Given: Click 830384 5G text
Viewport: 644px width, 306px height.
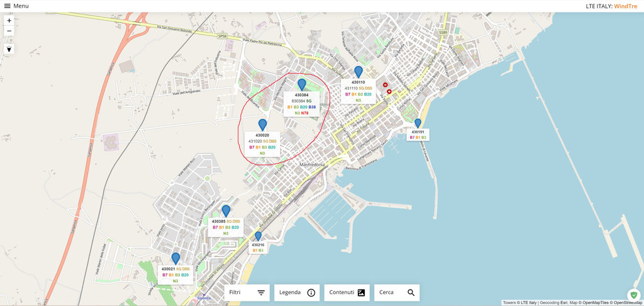Looking at the screenshot, I should tap(301, 101).
